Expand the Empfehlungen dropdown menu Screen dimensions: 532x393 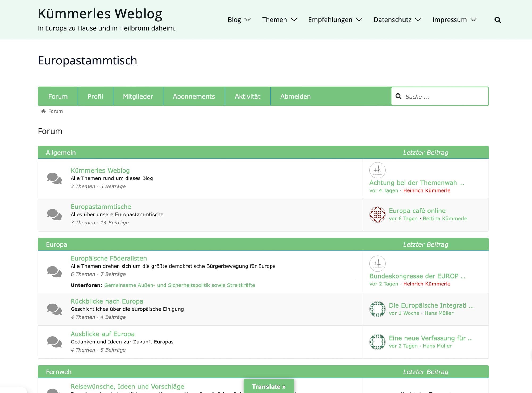pos(335,20)
